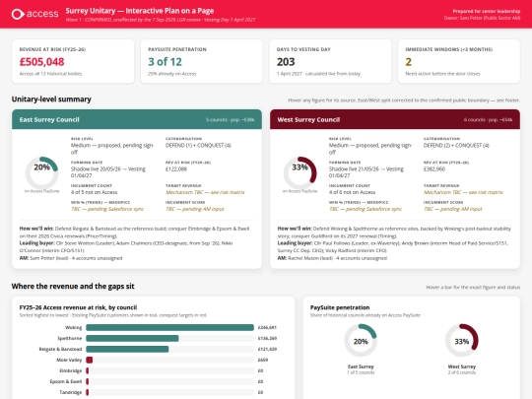Click the PaySuite Penetration 3 of 12 value

pos(165,62)
